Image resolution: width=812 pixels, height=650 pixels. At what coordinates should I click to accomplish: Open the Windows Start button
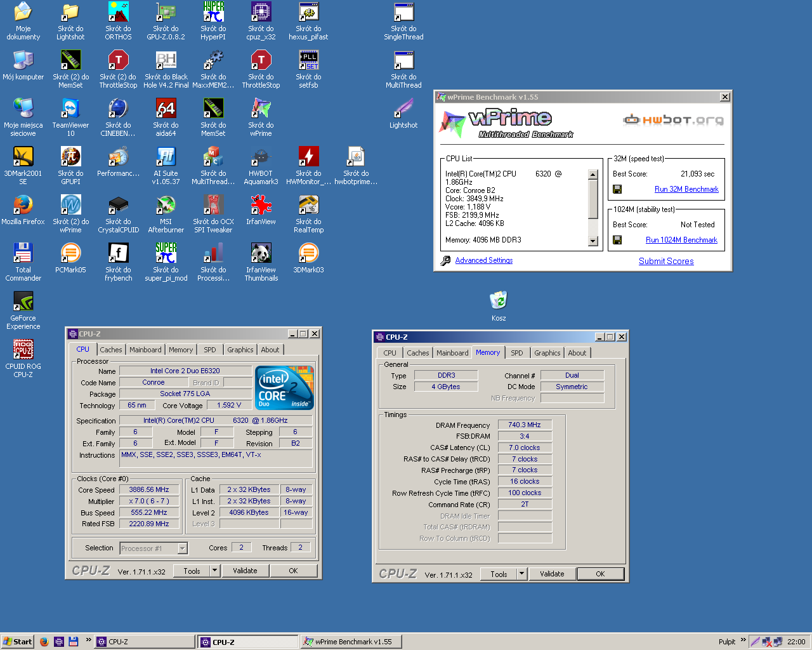[17, 642]
